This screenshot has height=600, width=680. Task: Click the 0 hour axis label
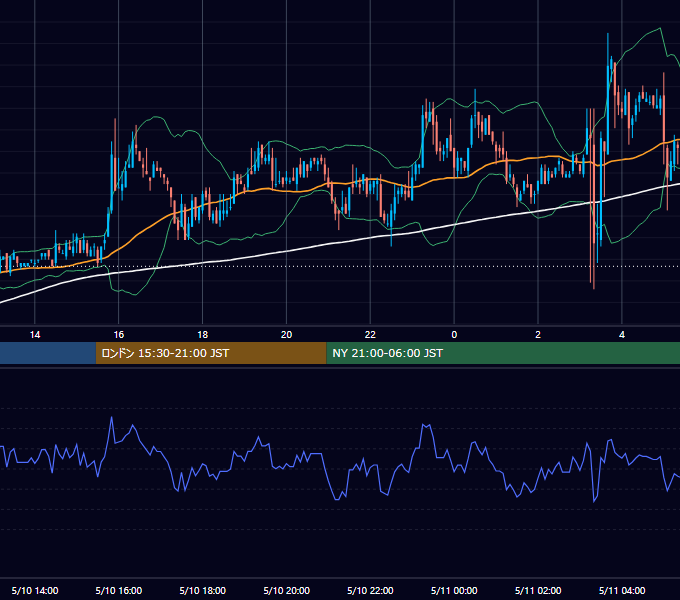[454, 335]
